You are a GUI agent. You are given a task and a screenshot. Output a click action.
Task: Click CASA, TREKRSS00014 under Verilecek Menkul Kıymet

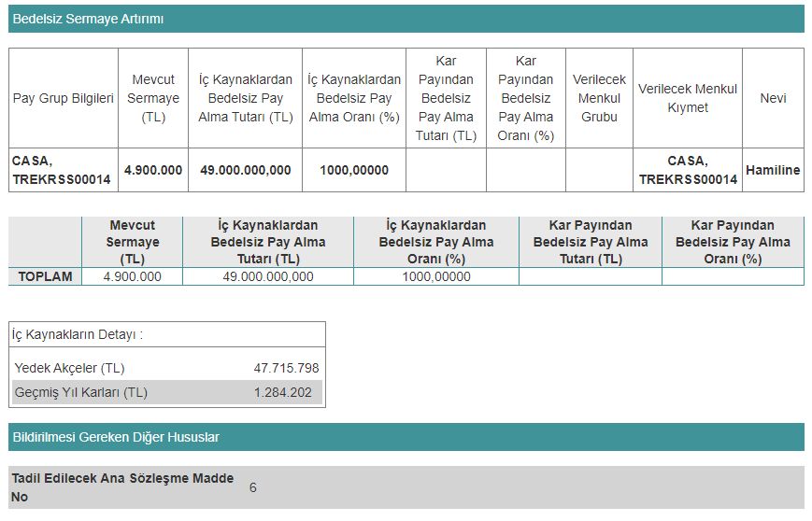[x=687, y=170]
